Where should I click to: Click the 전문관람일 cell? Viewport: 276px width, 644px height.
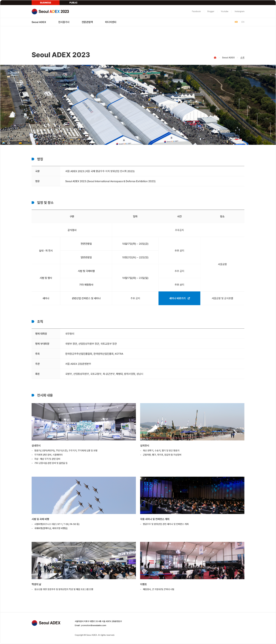pyautogui.click(x=86, y=244)
